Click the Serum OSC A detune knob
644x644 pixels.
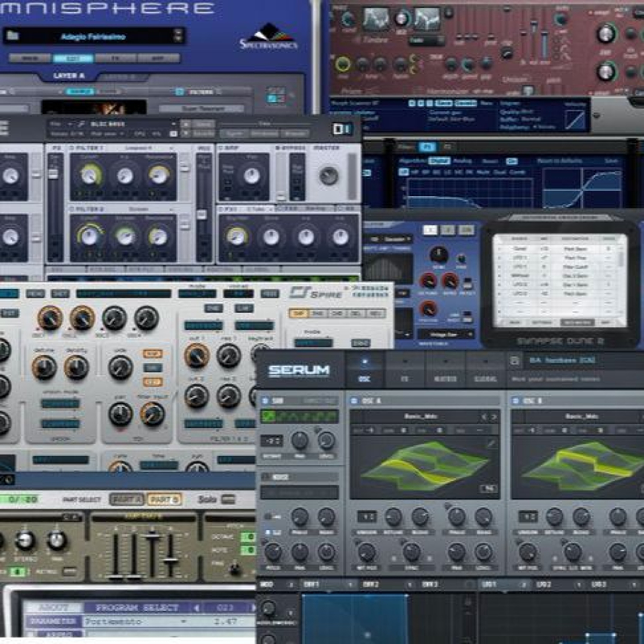(x=394, y=517)
